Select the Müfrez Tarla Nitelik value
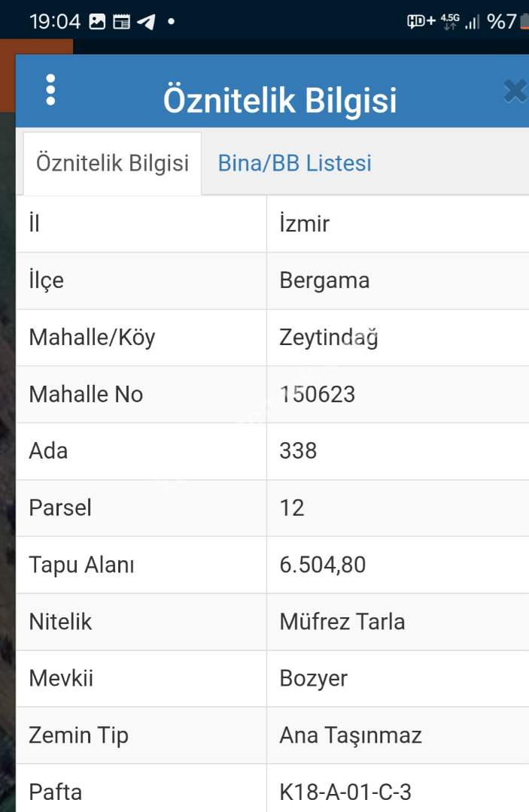529x812 pixels. [x=342, y=622]
